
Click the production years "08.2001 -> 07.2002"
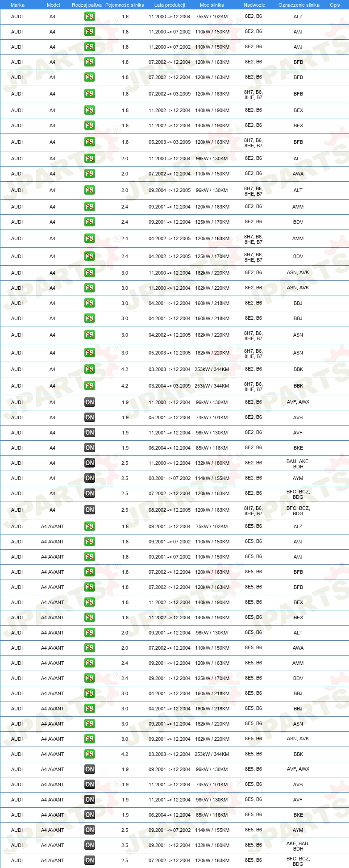coord(170,478)
